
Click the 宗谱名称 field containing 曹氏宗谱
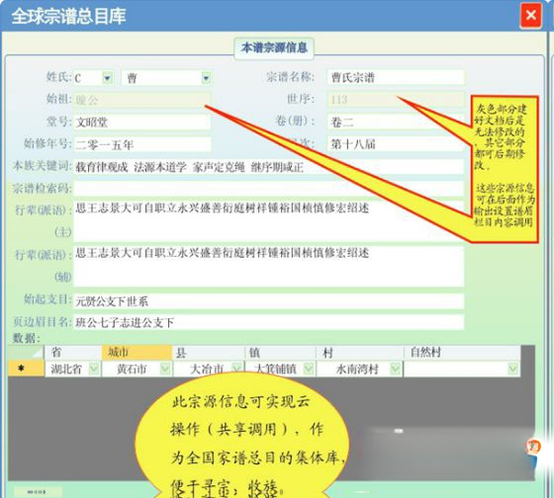coord(395,77)
